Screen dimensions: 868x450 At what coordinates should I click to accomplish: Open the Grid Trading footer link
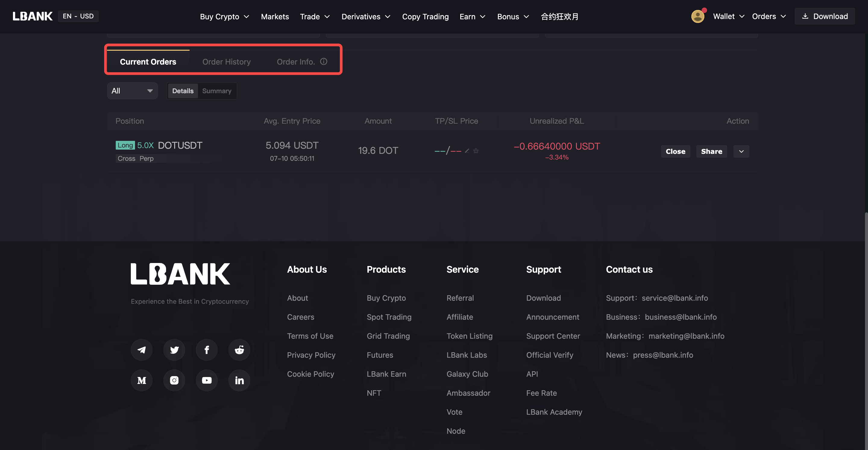click(x=388, y=336)
